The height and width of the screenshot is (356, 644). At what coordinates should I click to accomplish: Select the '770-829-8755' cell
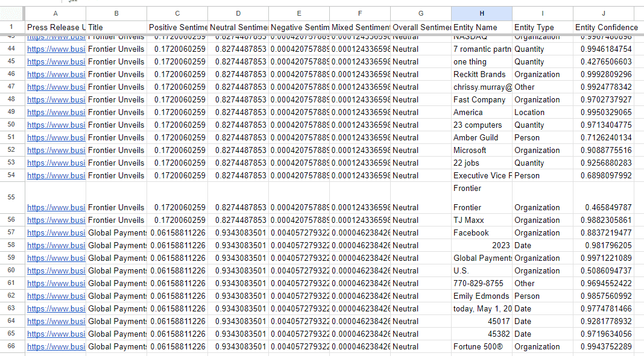coord(482,283)
